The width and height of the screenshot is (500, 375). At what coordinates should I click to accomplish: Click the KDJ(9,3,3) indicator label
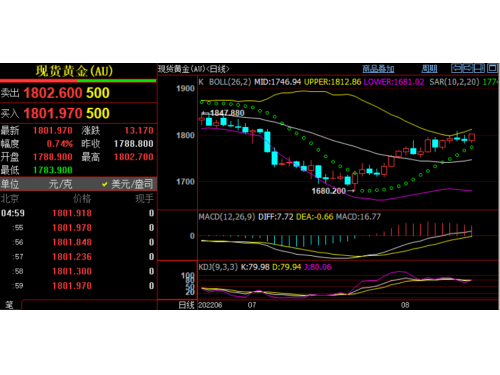(218, 267)
